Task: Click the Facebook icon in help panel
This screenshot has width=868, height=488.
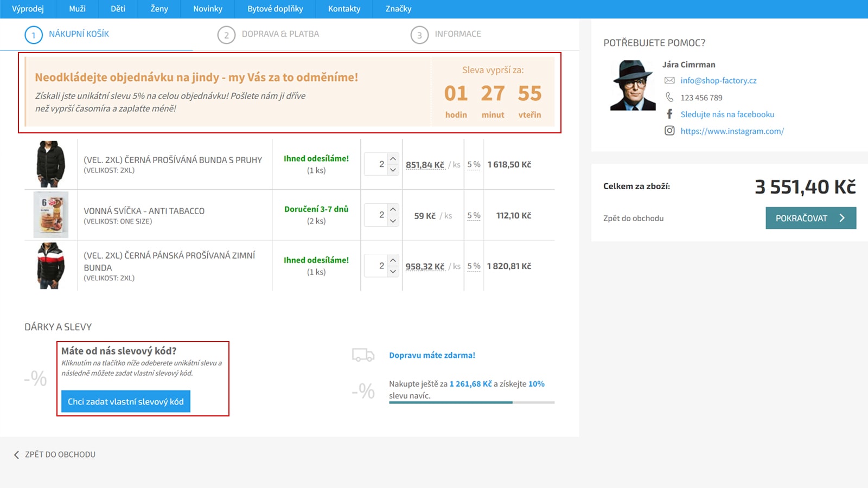Action: (x=669, y=114)
